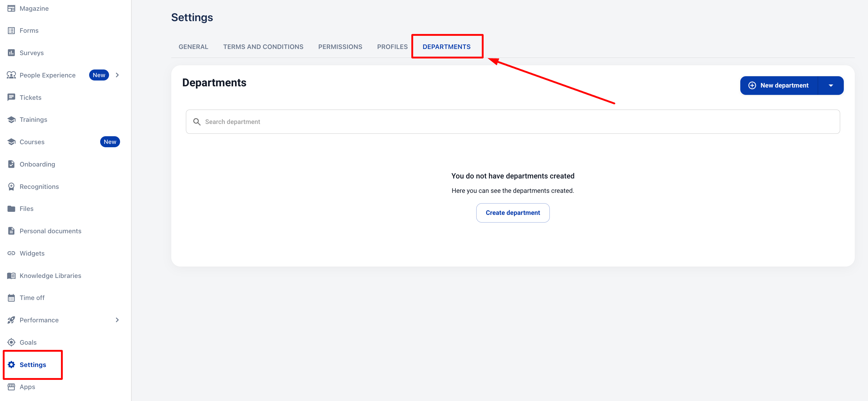The height and width of the screenshot is (401, 868).
Task: Click the Time off calendar icon
Action: 11,298
